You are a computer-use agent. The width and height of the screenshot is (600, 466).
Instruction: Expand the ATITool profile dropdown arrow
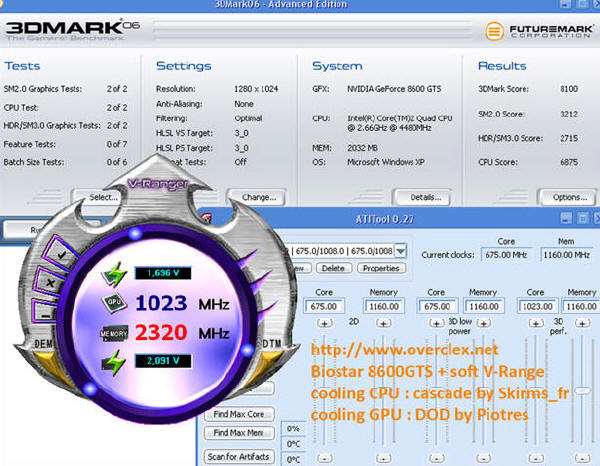click(400, 251)
